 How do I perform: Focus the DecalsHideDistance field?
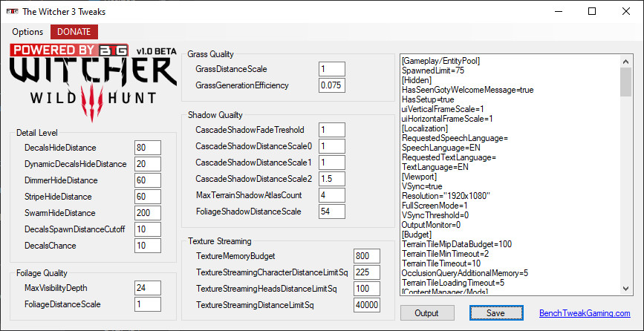click(x=148, y=148)
